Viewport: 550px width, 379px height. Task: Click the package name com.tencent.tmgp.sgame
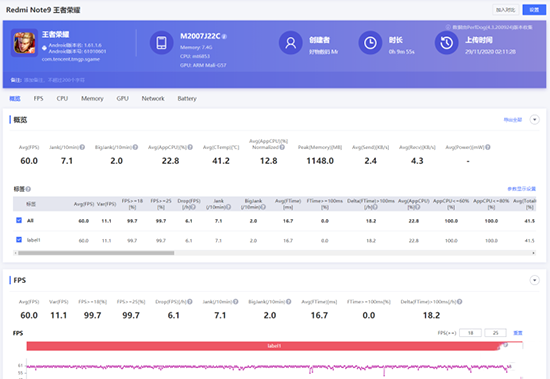coord(71,59)
